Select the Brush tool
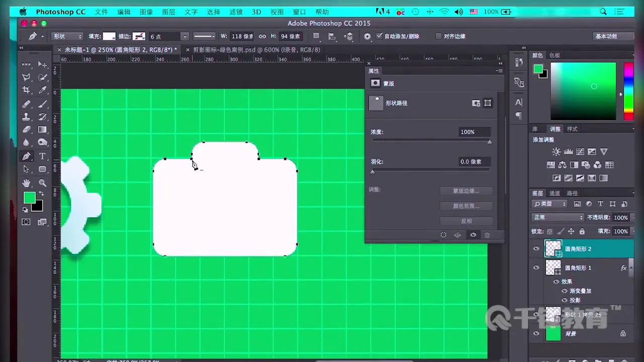Viewport: 644px width, 362px height. [x=42, y=104]
